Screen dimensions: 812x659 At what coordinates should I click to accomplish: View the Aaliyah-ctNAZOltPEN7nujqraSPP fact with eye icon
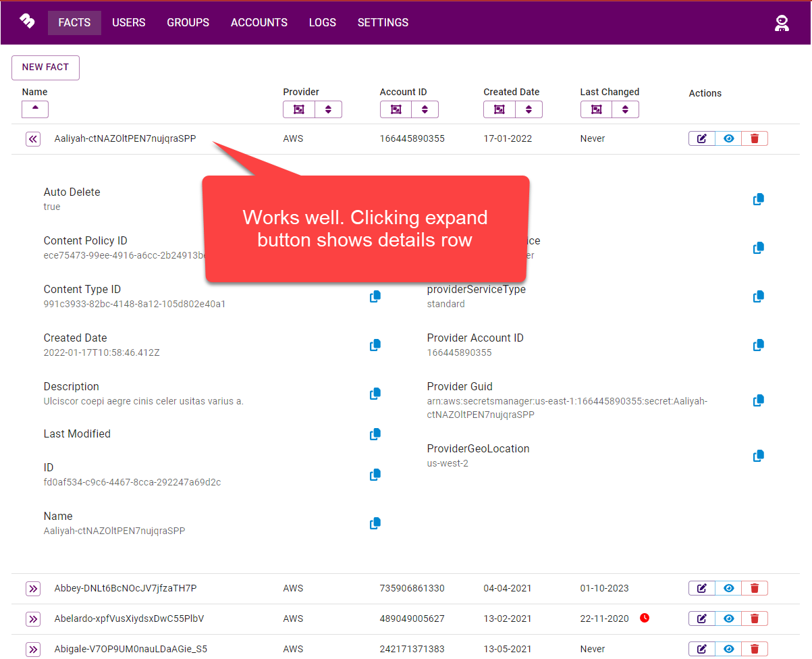728,138
